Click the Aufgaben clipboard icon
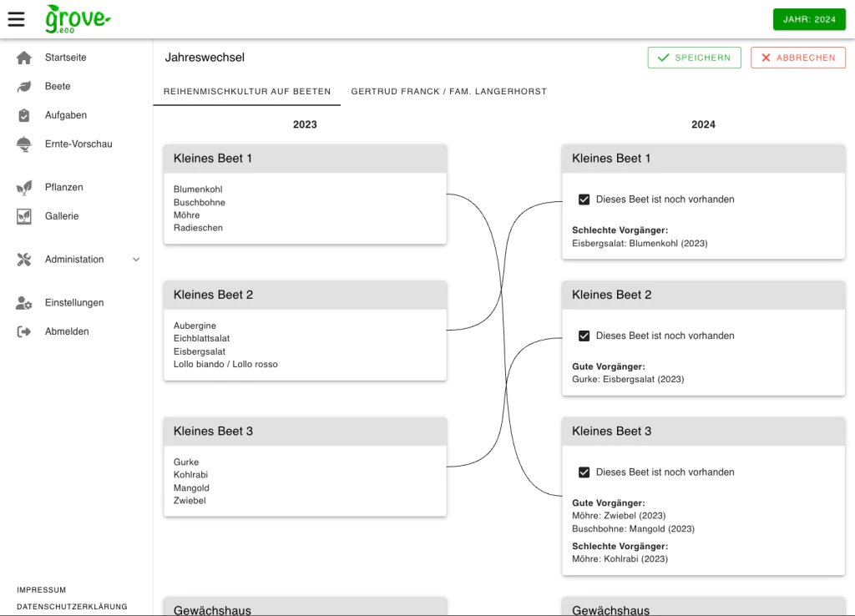The width and height of the screenshot is (855, 616). tap(24, 115)
